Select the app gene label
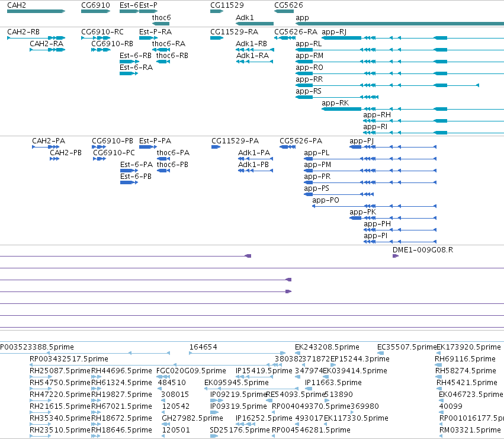Viewport: 504px width, 439px height. [302, 18]
